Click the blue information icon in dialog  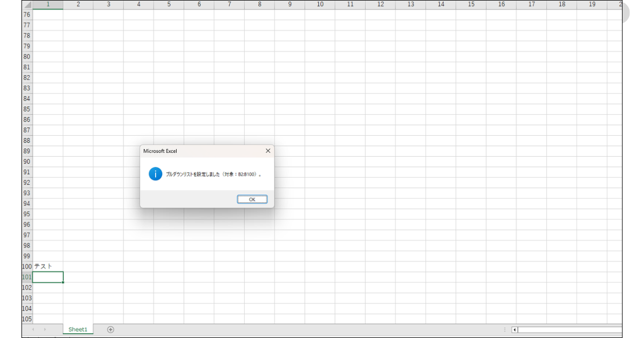tap(155, 174)
